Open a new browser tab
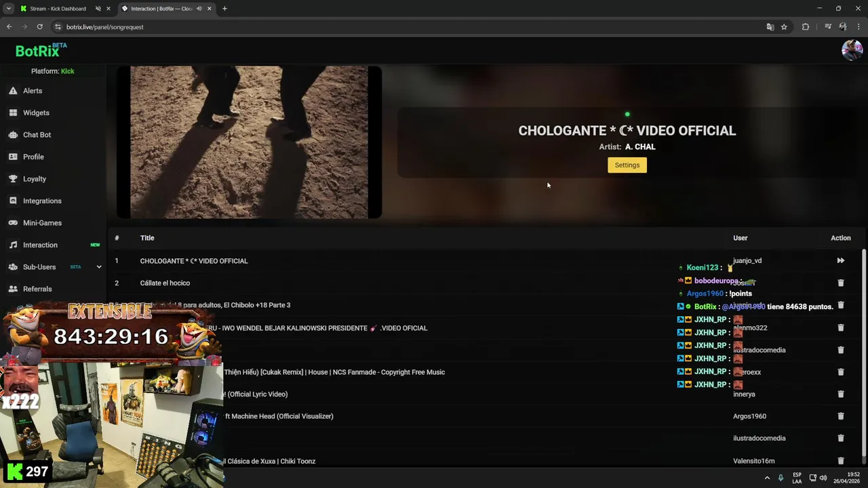The width and height of the screenshot is (868, 488). click(x=224, y=9)
